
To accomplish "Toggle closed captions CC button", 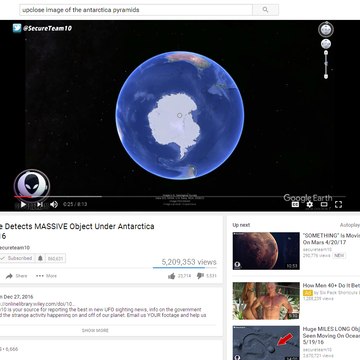I will [295, 204].
